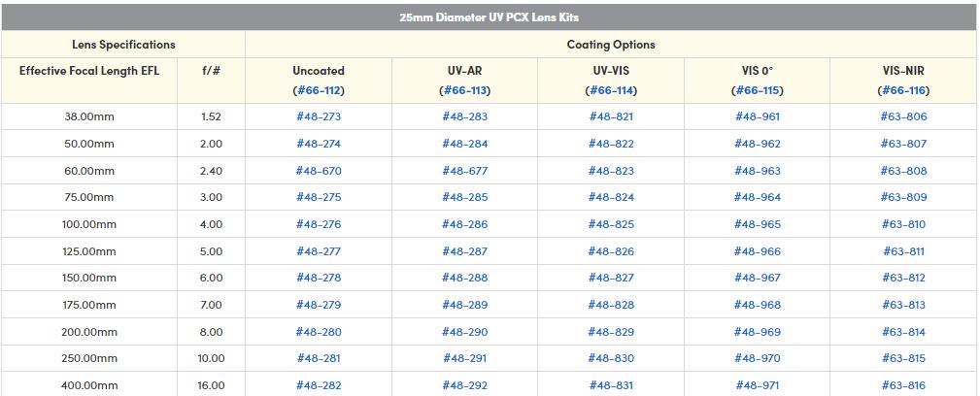980x396 pixels.
Task: Open uncoated lens #48-670
Action: [319, 171]
